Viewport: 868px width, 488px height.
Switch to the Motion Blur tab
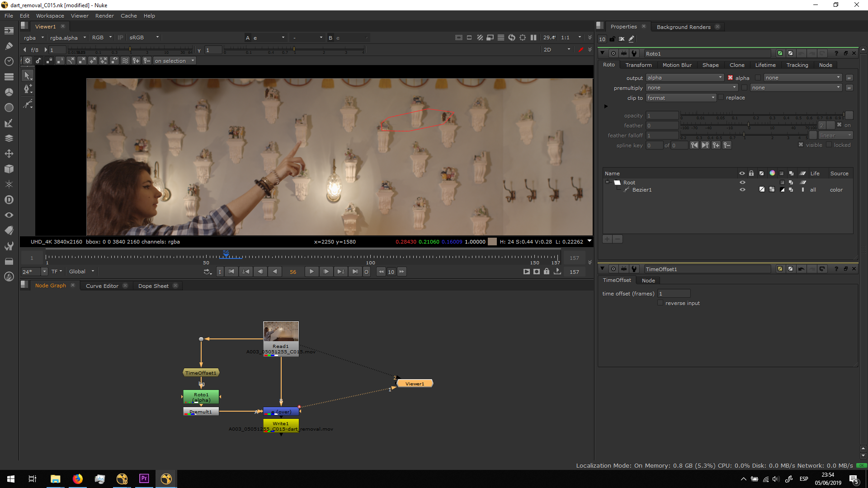677,65
